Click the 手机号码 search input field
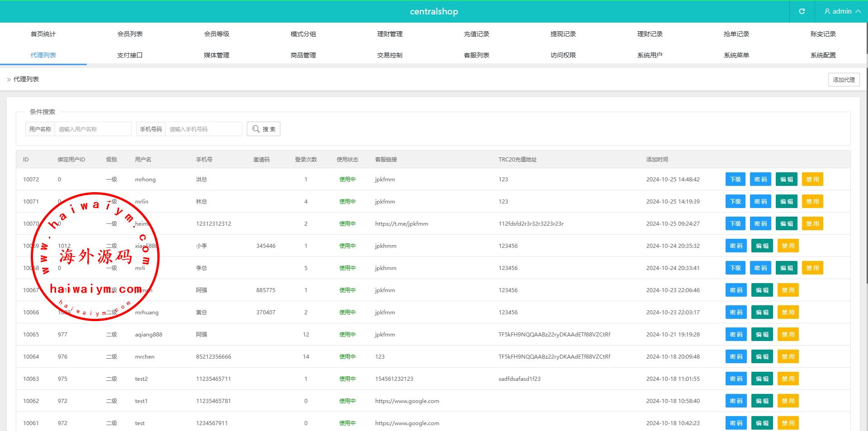Image resolution: width=868 pixels, height=431 pixels. pos(203,129)
